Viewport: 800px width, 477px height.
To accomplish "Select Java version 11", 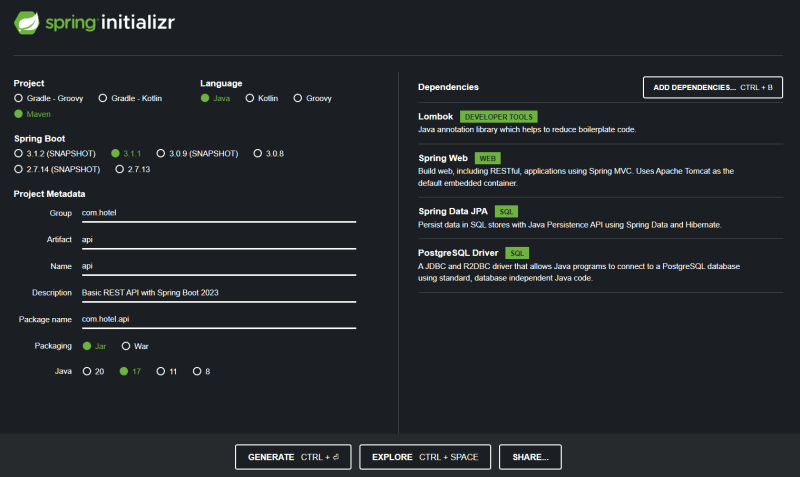I will (x=167, y=371).
